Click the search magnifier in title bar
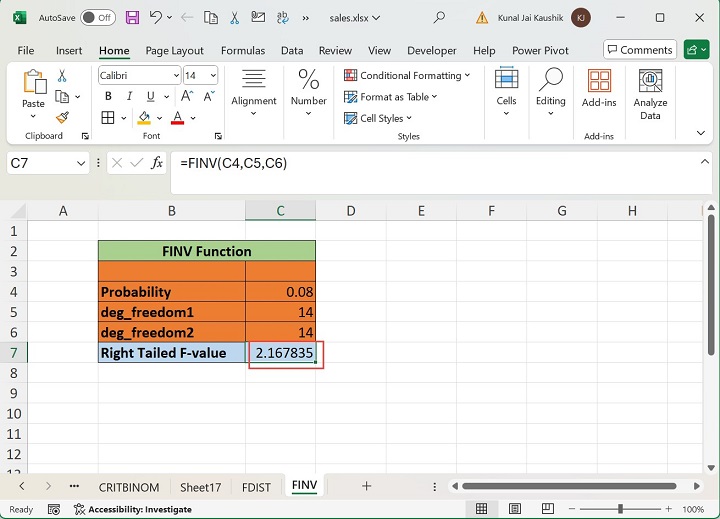 point(439,17)
